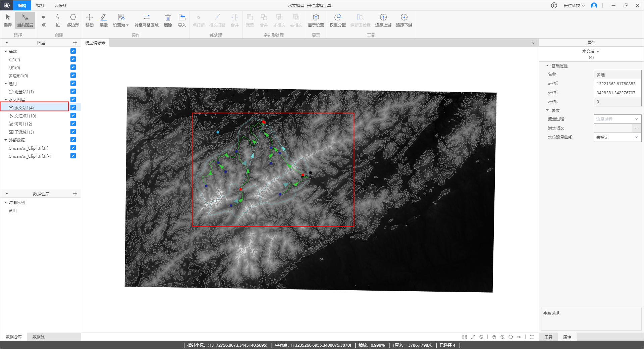Switch to the 模拟 ribbon tab
Viewport: 644px width, 349px height.
click(x=40, y=5)
